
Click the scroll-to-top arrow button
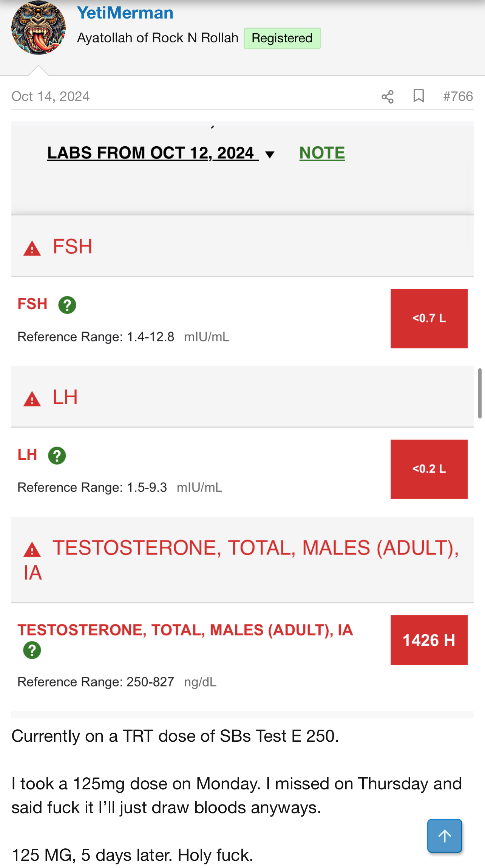445,836
